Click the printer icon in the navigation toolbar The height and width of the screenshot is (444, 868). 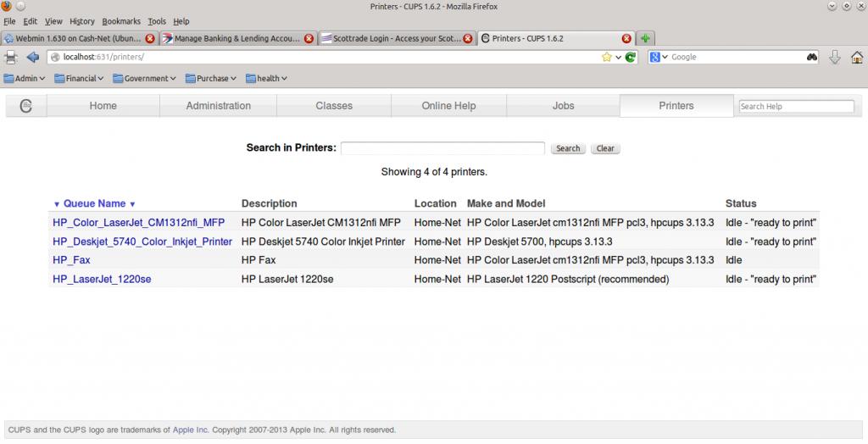point(11,58)
